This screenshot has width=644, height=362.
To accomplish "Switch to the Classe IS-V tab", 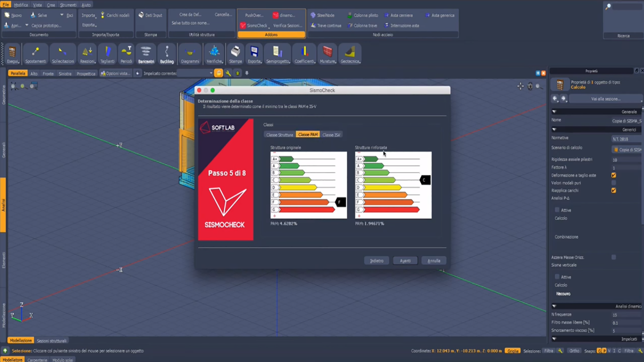I will coord(331,135).
